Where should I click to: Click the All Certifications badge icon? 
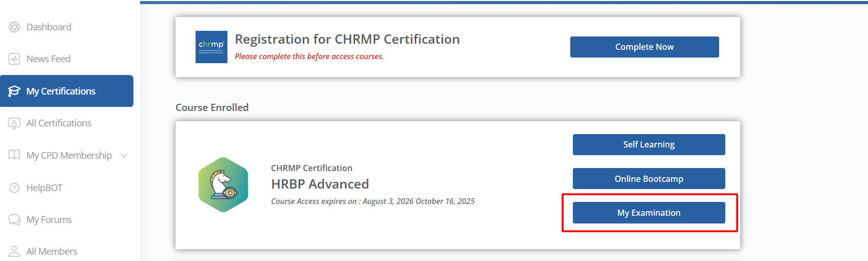14,123
